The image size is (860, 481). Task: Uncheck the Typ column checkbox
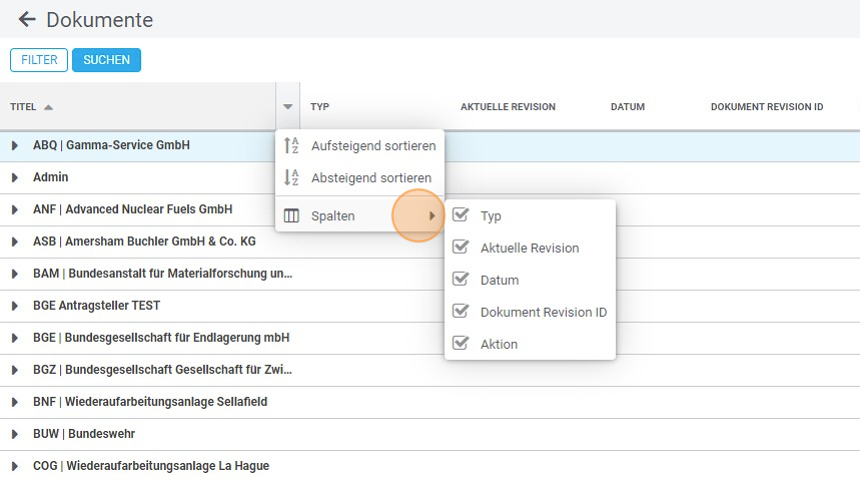click(461, 216)
